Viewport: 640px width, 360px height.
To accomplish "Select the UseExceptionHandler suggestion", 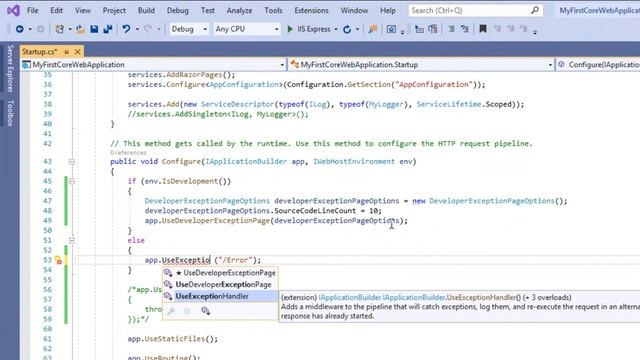I will click(220, 296).
